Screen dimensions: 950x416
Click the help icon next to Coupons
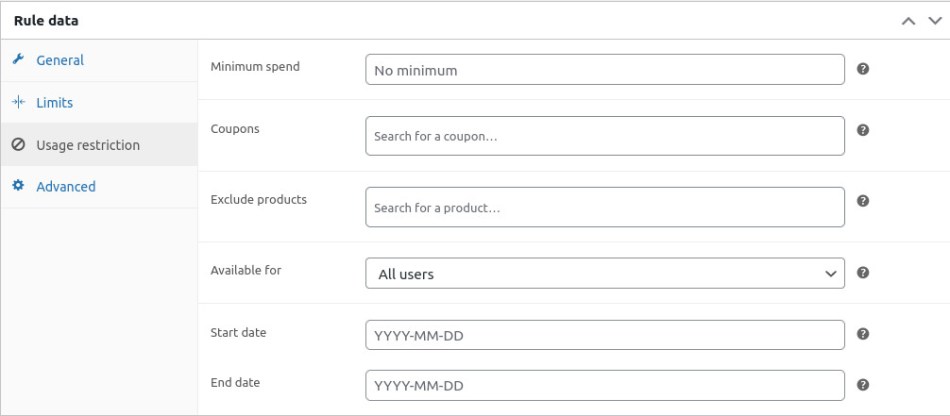click(863, 130)
